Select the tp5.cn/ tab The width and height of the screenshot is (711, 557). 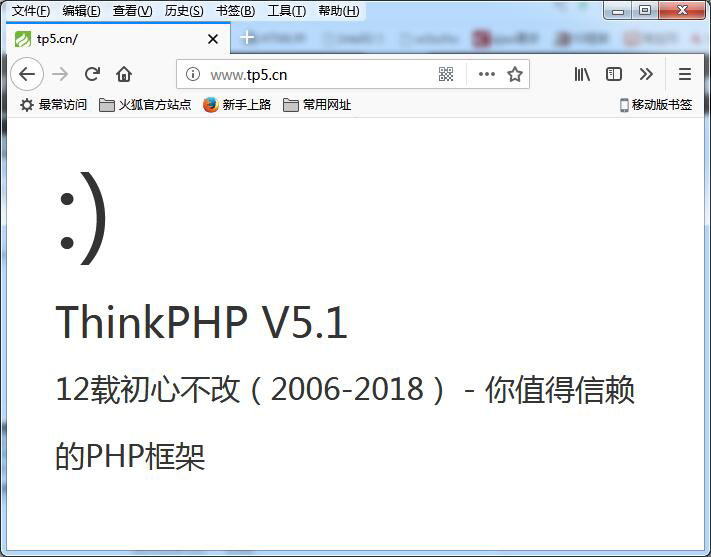118,39
